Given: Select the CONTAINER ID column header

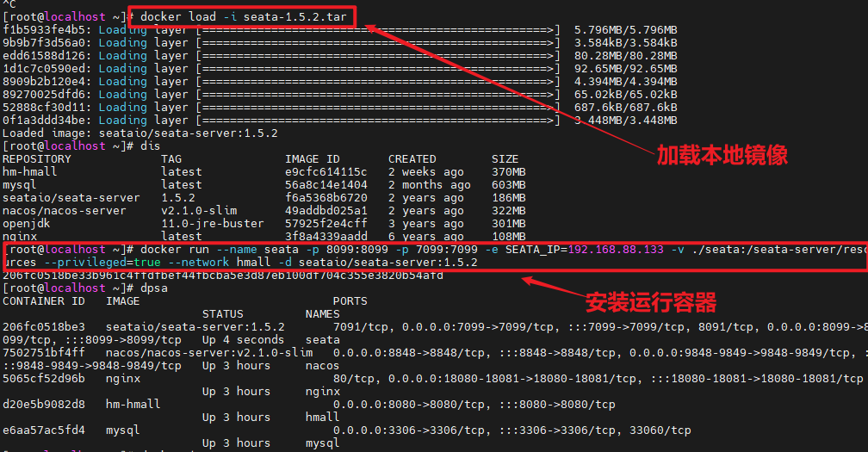Looking at the screenshot, I should coord(44,301).
